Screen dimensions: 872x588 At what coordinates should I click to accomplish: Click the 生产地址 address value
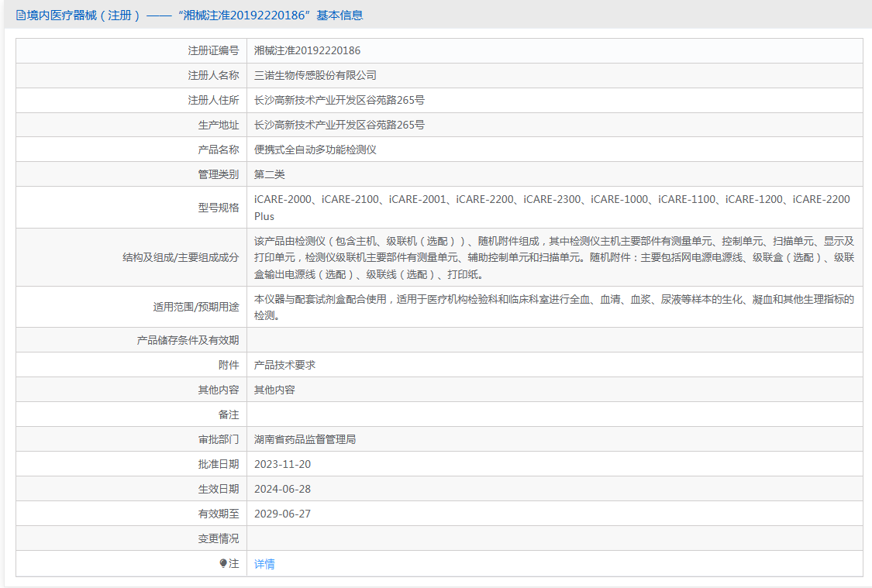pyautogui.click(x=339, y=125)
